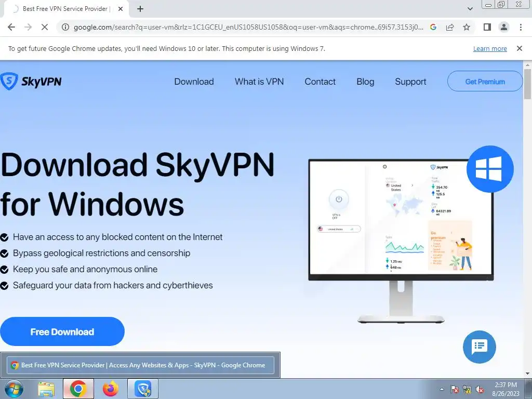Open the browser side panel icon
532x399 pixels.
click(487, 27)
